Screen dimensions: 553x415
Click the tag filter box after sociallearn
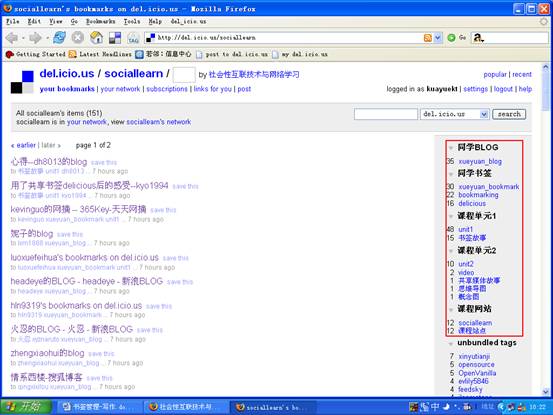click(184, 75)
